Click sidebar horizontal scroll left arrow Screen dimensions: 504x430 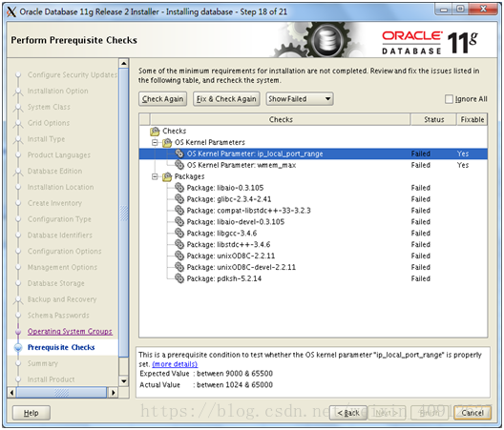pyautogui.click(x=11, y=393)
